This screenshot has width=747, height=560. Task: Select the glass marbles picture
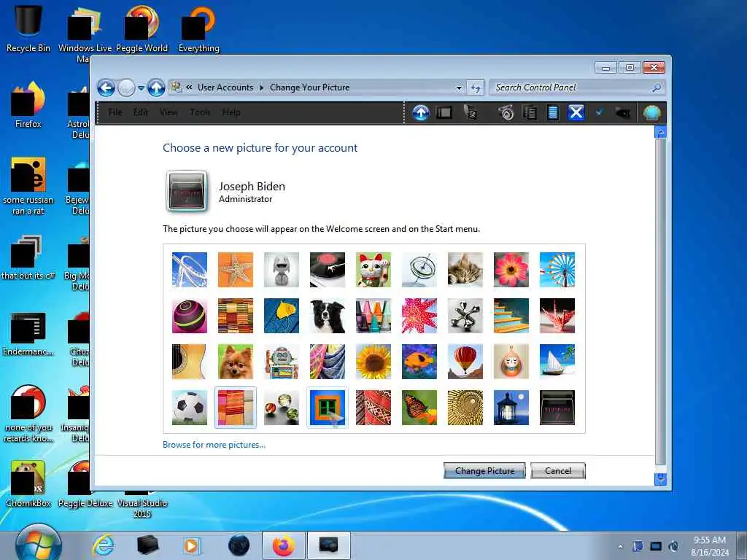click(x=282, y=408)
